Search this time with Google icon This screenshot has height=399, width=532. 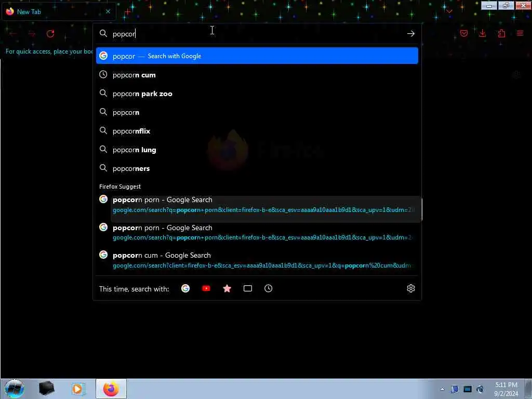pos(185,288)
